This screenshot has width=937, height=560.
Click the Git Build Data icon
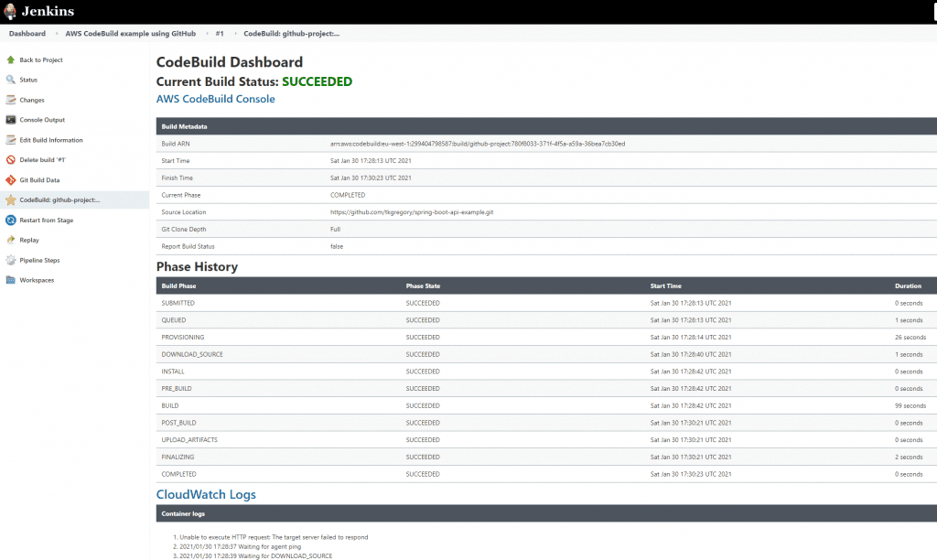point(11,180)
